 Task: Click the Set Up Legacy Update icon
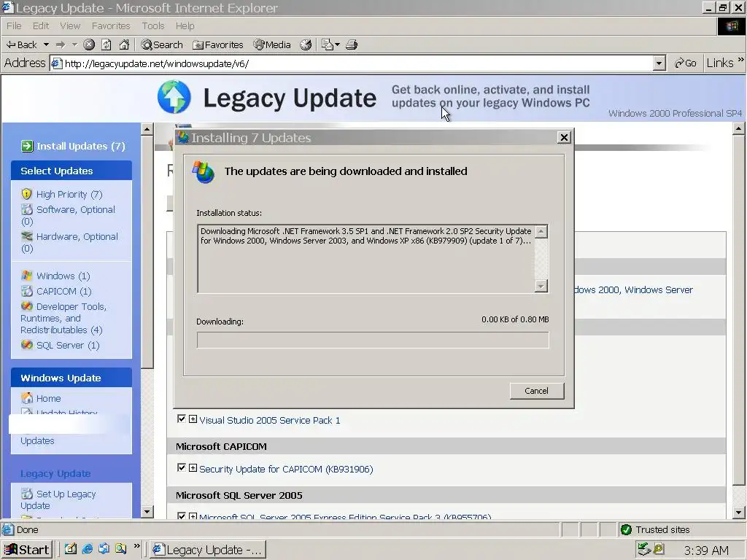coord(27,494)
